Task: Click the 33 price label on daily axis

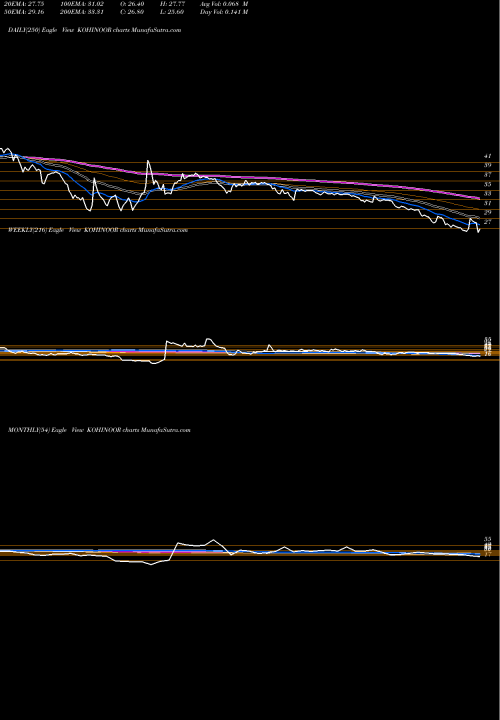Action: point(488,194)
